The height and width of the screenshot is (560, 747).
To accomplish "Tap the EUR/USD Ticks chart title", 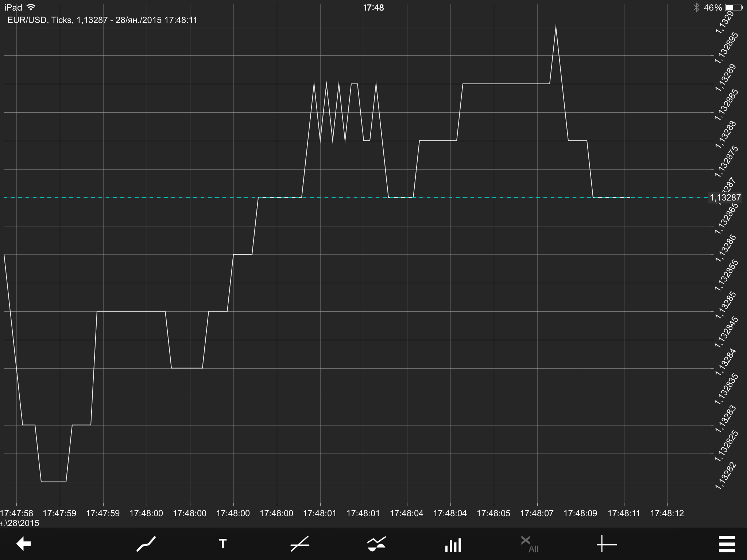I will pos(102,20).
